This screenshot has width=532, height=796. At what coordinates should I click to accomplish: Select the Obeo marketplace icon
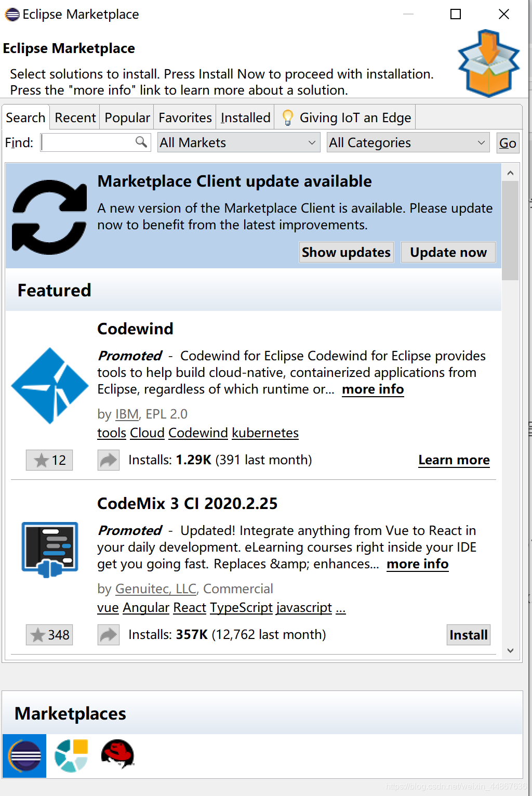click(71, 756)
